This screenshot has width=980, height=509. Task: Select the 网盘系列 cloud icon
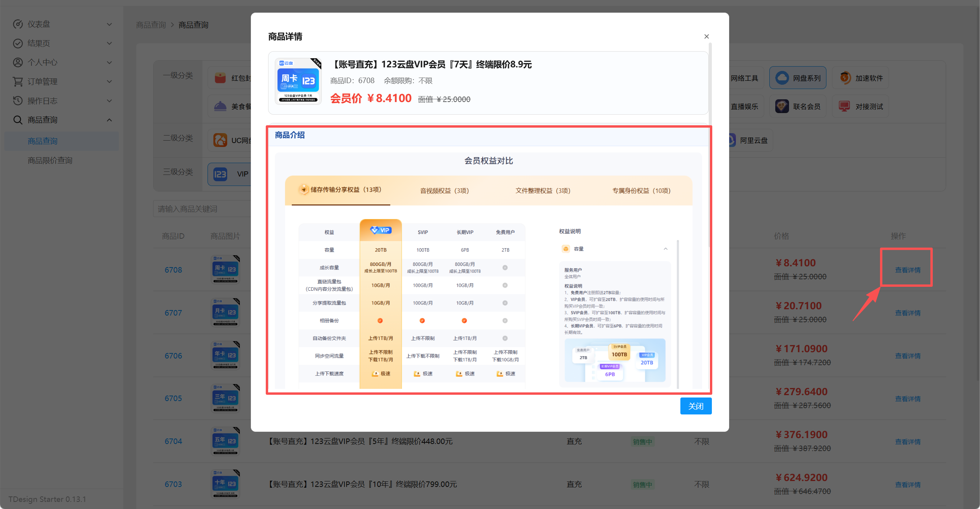pyautogui.click(x=782, y=78)
